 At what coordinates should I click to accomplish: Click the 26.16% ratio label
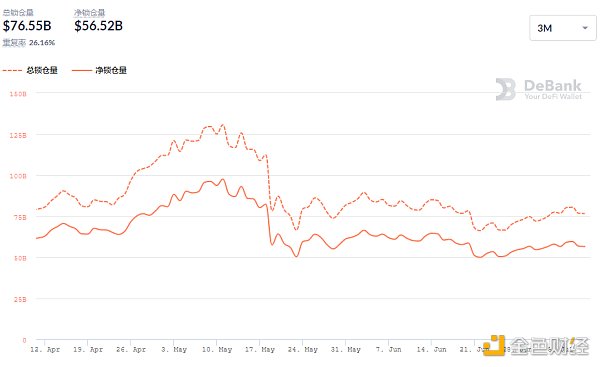point(42,42)
